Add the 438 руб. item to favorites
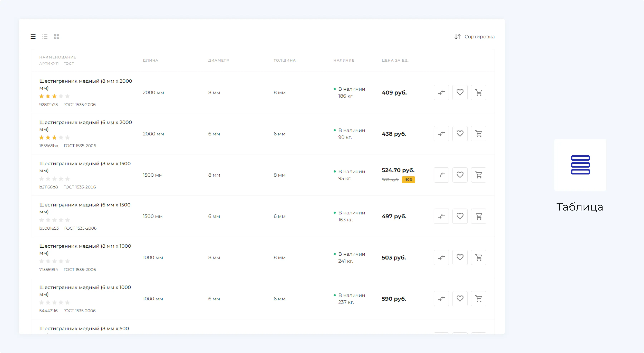The image size is (644, 353). pos(460,134)
